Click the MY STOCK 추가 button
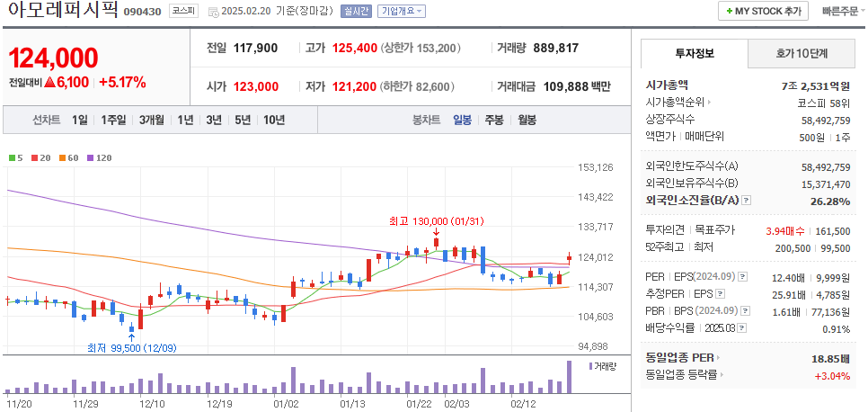The height and width of the screenshot is (412, 868). tap(763, 11)
